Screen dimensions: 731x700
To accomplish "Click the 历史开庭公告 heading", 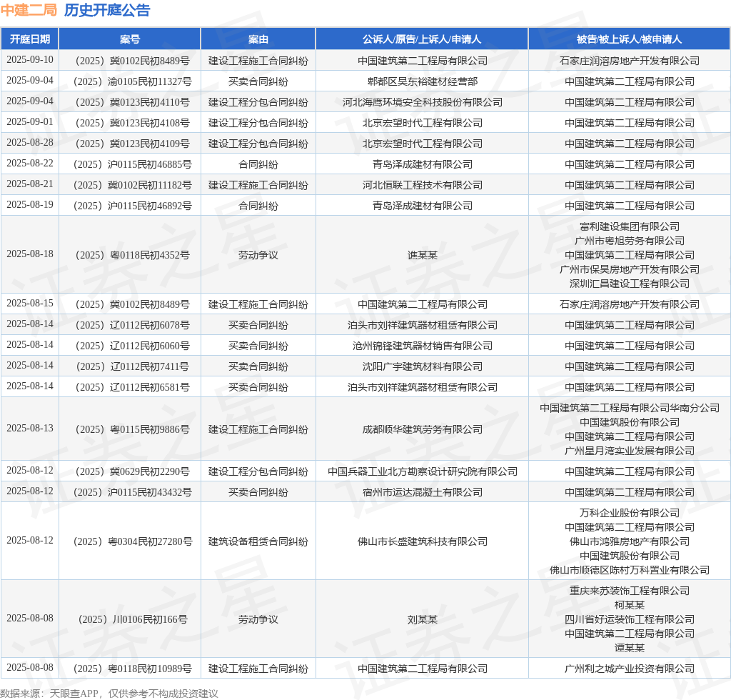I will (x=107, y=10).
